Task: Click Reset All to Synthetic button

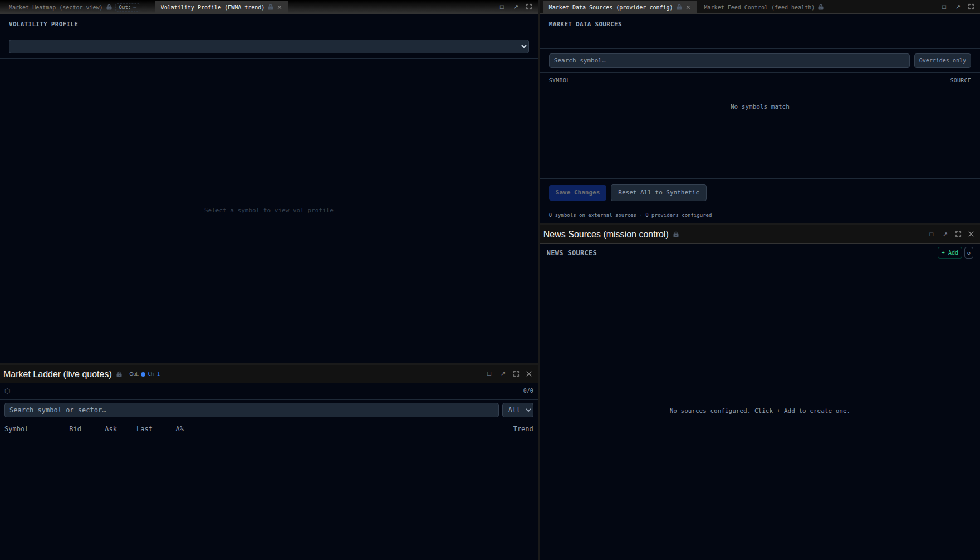Action: (658, 193)
